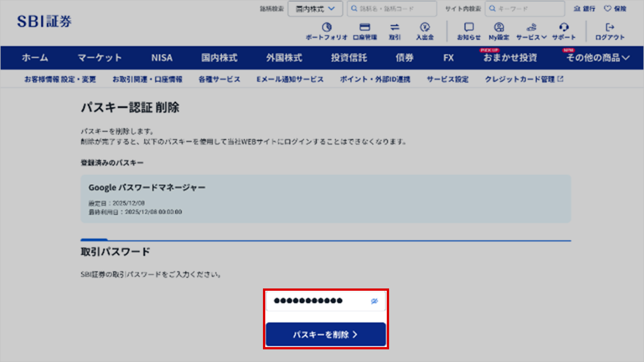Open the クレジットカード管理 external link

(524, 79)
